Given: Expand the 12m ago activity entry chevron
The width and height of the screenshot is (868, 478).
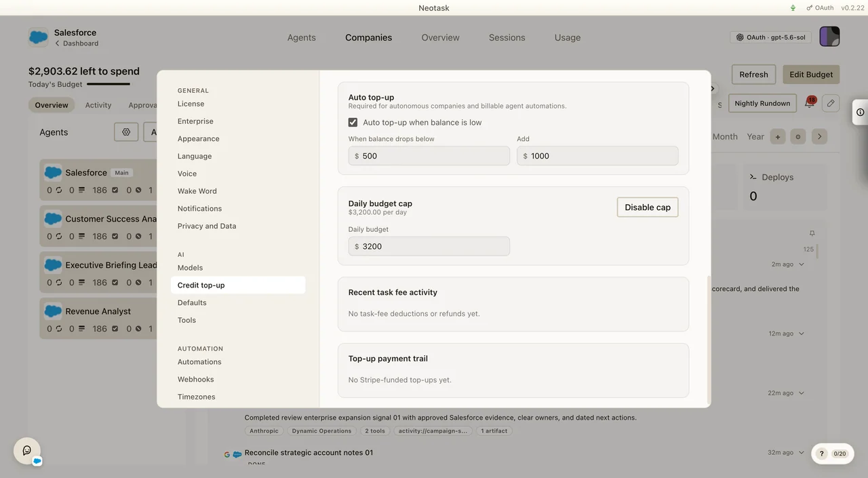Looking at the screenshot, I should [x=802, y=334].
